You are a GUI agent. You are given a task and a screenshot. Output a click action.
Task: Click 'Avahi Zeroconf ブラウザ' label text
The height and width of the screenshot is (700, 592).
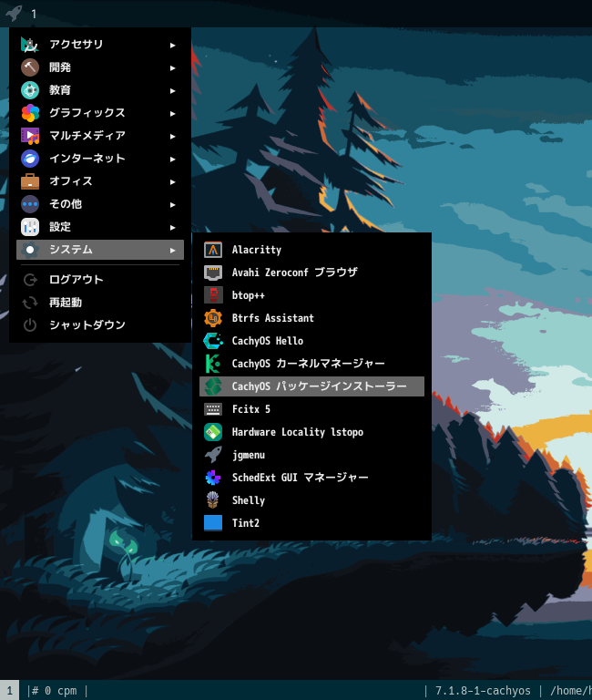[294, 273]
